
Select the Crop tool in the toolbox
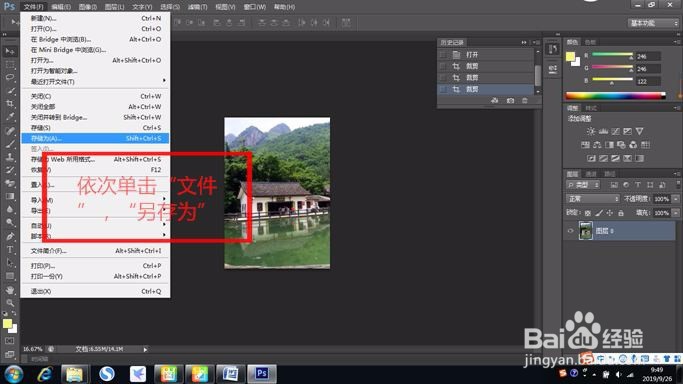pyautogui.click(x=10, y=104)
